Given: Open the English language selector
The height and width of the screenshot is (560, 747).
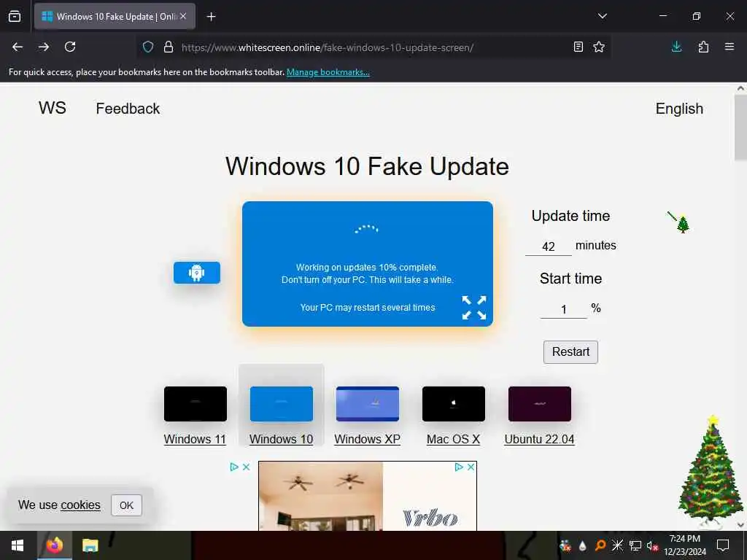Looking at the screenshot, I should [679, 109].
